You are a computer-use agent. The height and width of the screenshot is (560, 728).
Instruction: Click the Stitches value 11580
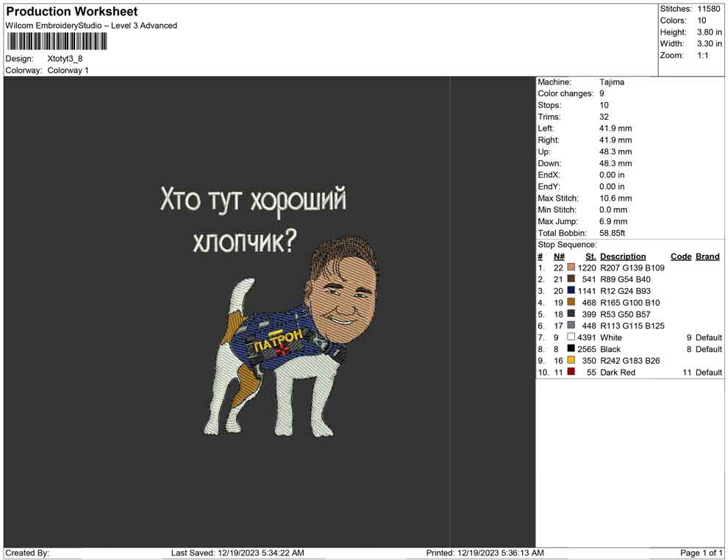[x=709, y=9]
